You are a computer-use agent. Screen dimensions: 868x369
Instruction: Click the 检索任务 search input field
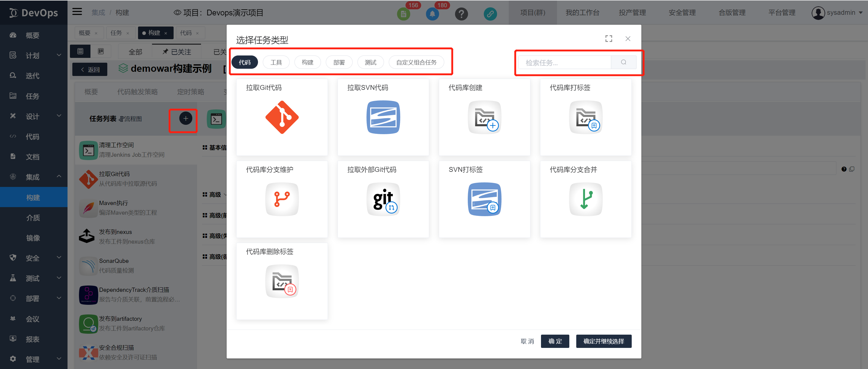tap(565, 63)
